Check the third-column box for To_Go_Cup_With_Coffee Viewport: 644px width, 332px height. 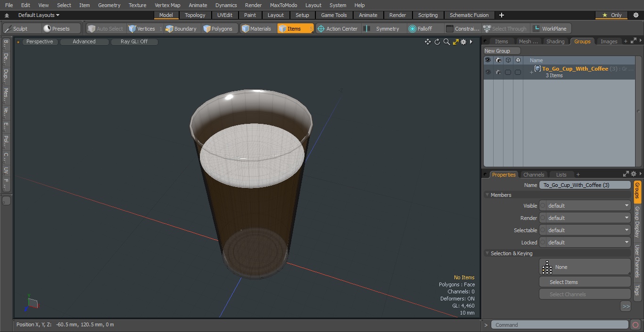pyautogui.click(x=508, y=72)
